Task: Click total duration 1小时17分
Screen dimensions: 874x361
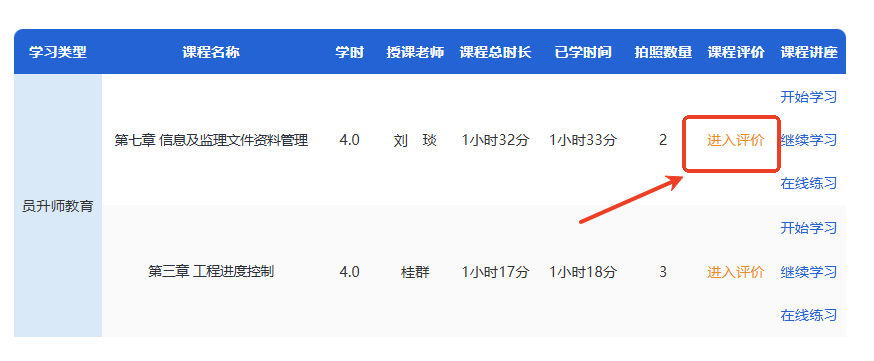Action: click(x=495, y=272)
